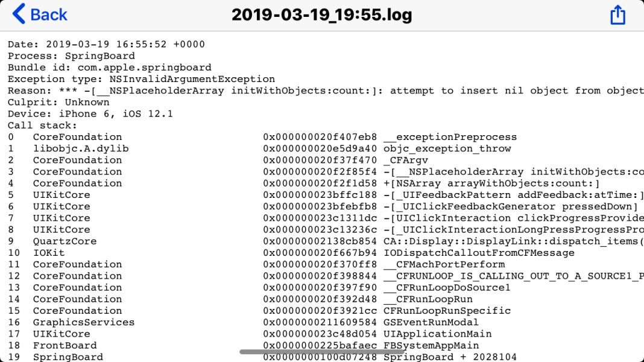This screenshot has width=644, height=362.
Task: Click the Bundle id com.apple.springboard line
Action: click(x=109, y=68)
